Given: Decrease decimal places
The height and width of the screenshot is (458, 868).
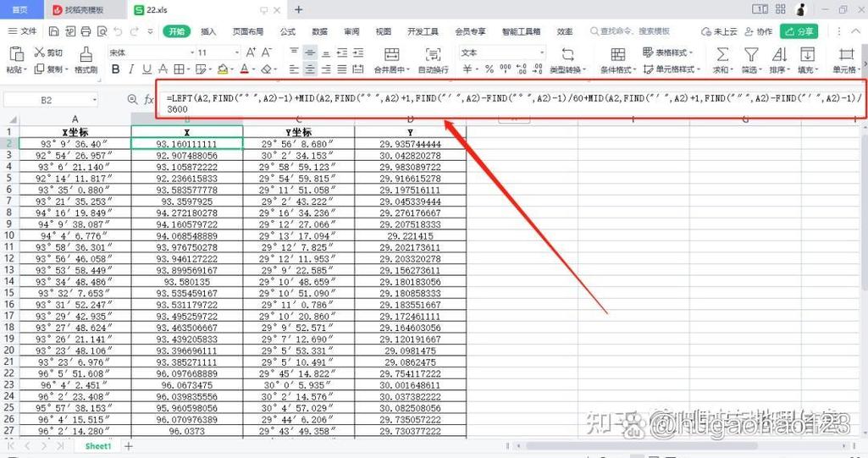Looking at the screenshot, I should (x=538, y=69).
